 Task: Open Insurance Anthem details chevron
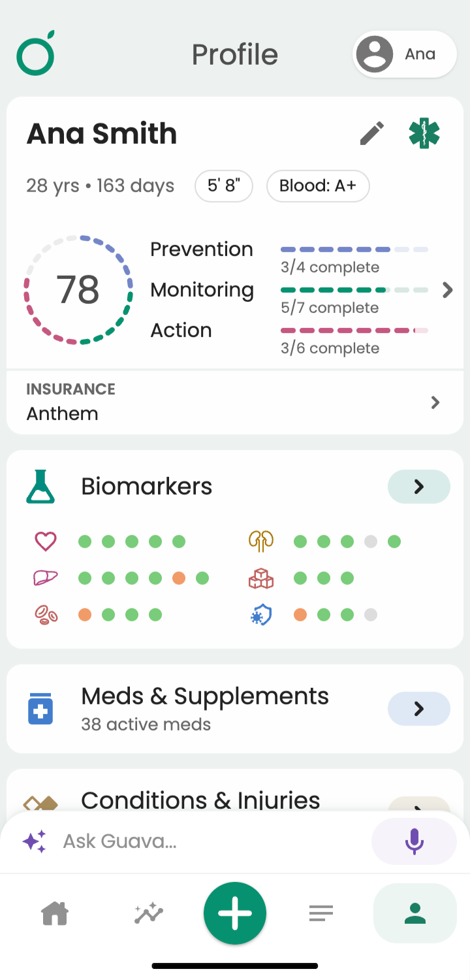435,402
